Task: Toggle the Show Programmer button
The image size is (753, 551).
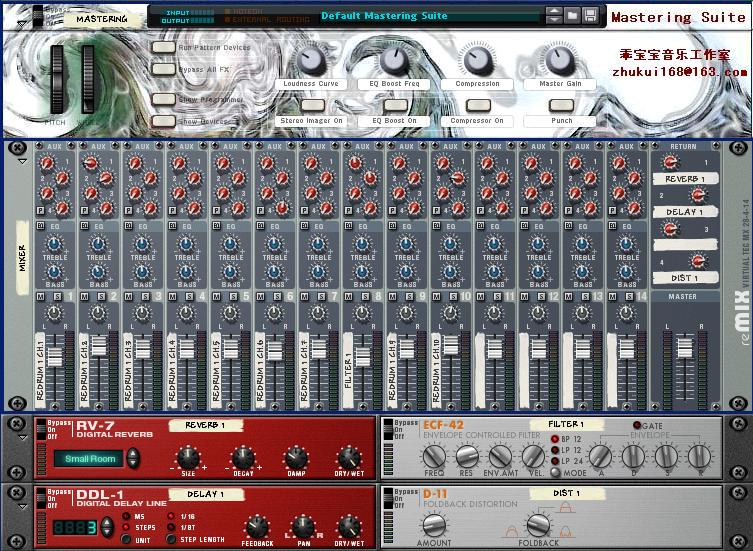Action: pyautogui.click(x=163, y=99)
